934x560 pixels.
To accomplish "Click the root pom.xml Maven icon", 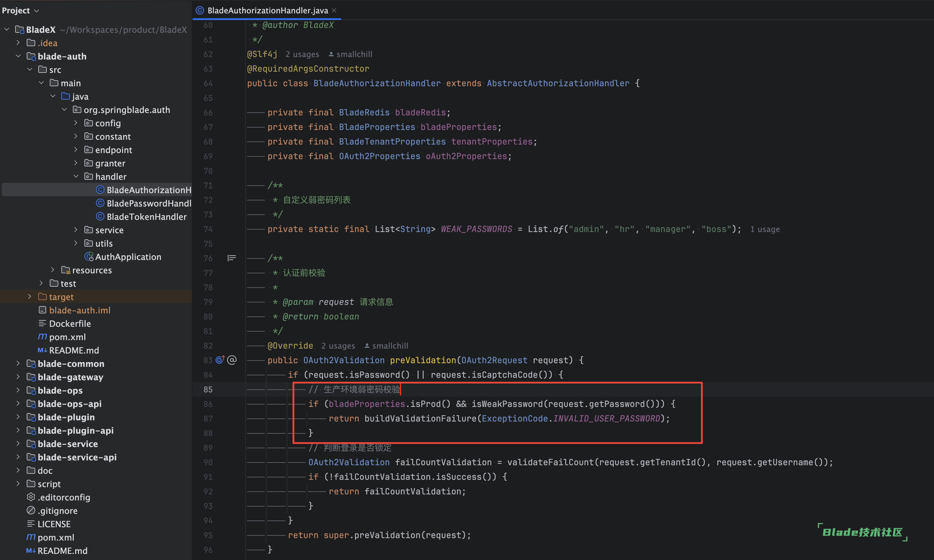I will tap(31, 537).
